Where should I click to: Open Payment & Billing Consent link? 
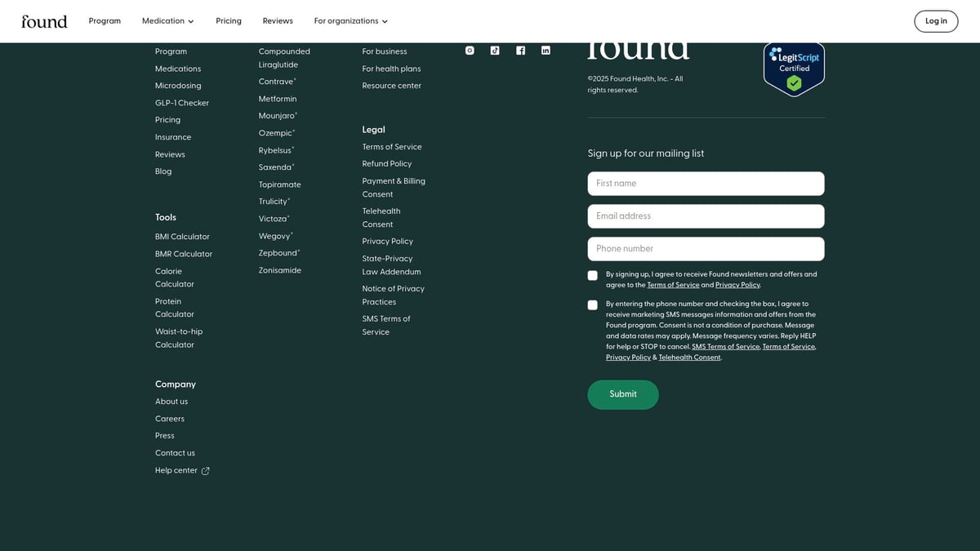coord(394,188)
